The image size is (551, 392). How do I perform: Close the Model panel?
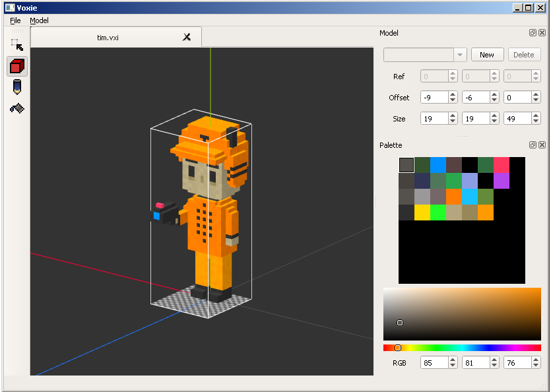pyautogui.click(x=542, y=33)
